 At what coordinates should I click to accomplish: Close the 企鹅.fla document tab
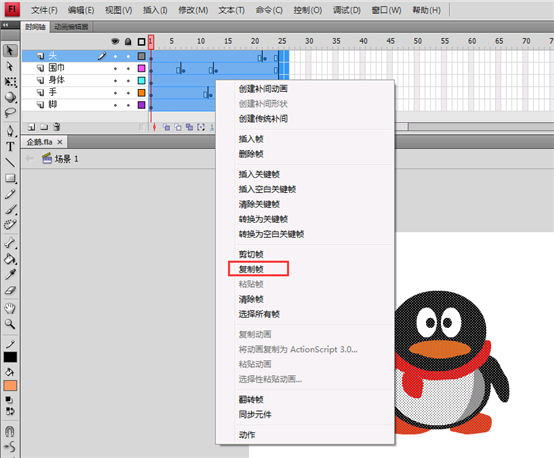(60, 142)
